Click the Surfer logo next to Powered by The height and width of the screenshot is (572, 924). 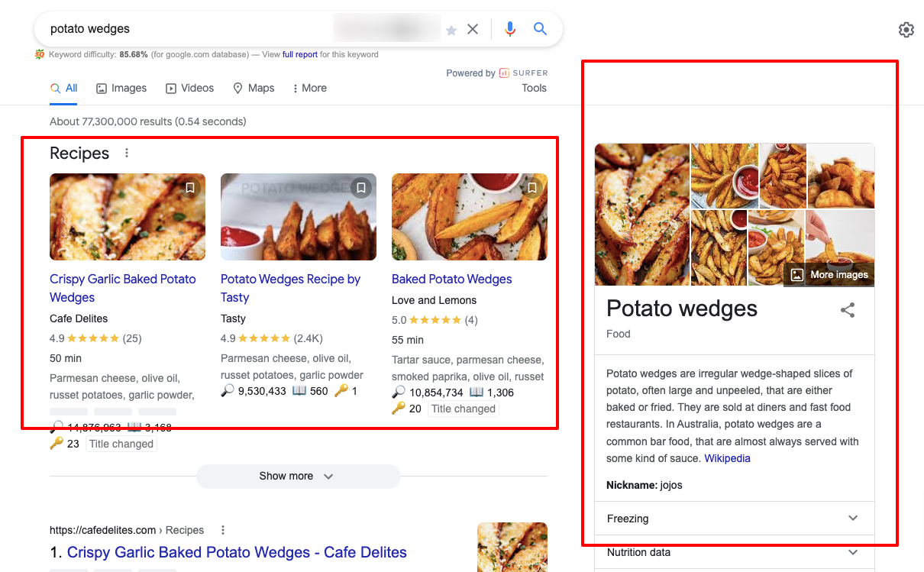505,73
